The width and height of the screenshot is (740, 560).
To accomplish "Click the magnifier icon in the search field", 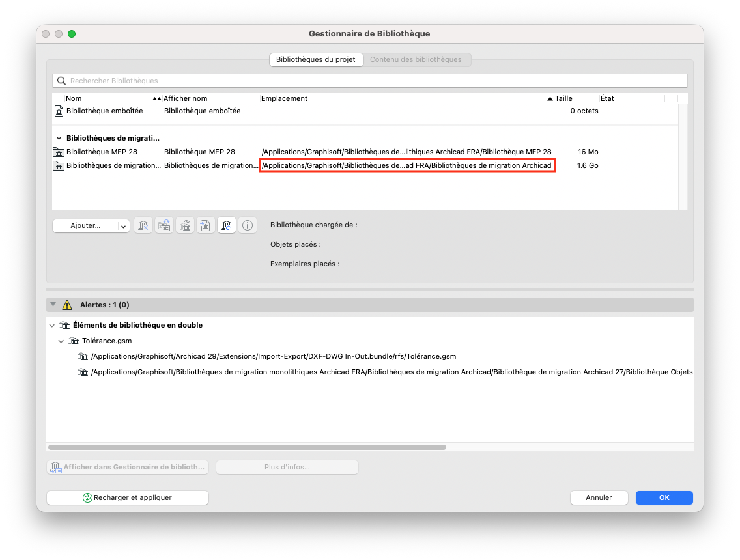I will tap(61, 81).
